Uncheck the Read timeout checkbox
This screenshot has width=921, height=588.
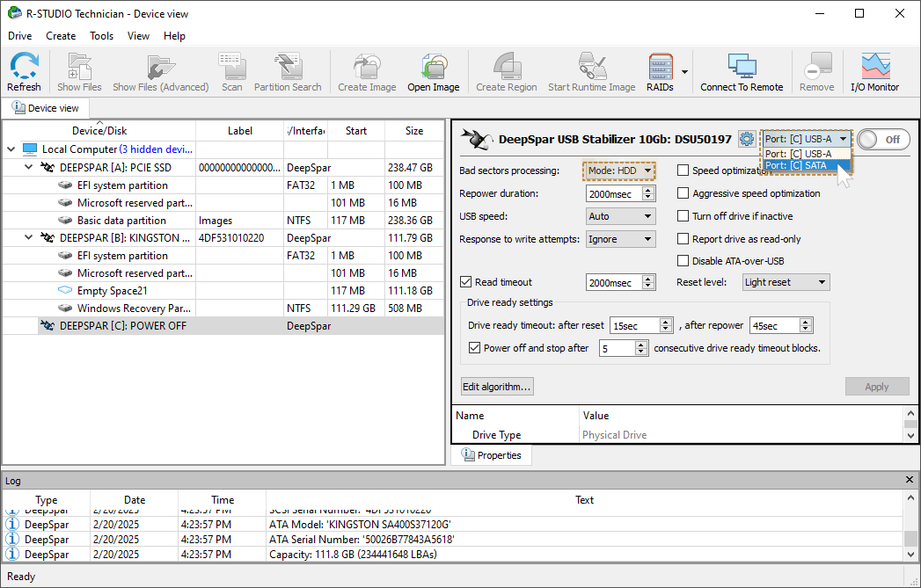coord(466,281)
